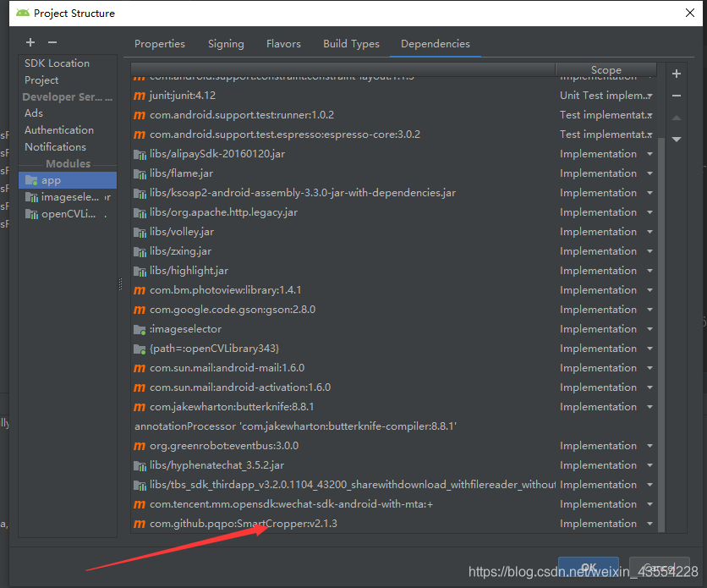
Task: Open Authentication developer service
Action: click(59, 129)
